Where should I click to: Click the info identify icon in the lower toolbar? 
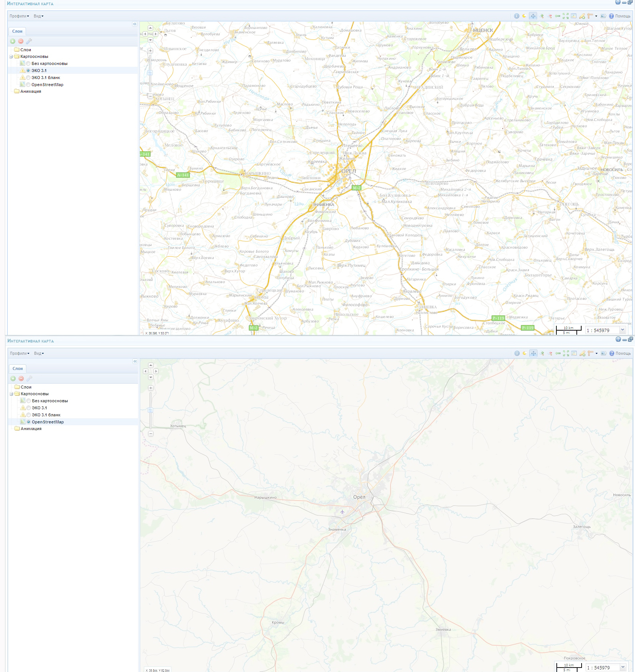[517, 353]
